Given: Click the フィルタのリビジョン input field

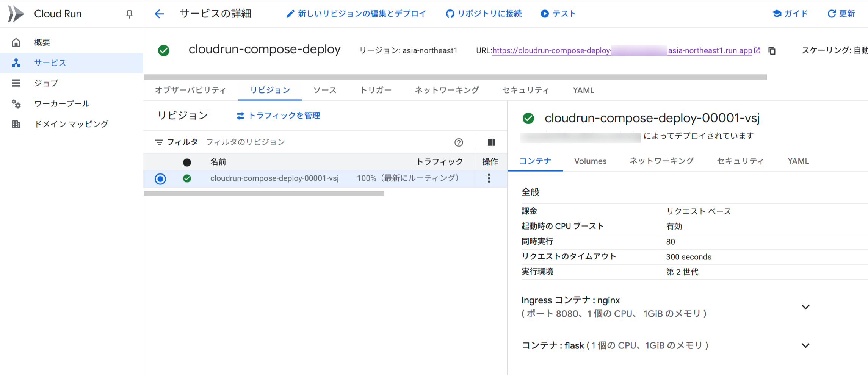Looking at the screenshot, I should [246, 142].
